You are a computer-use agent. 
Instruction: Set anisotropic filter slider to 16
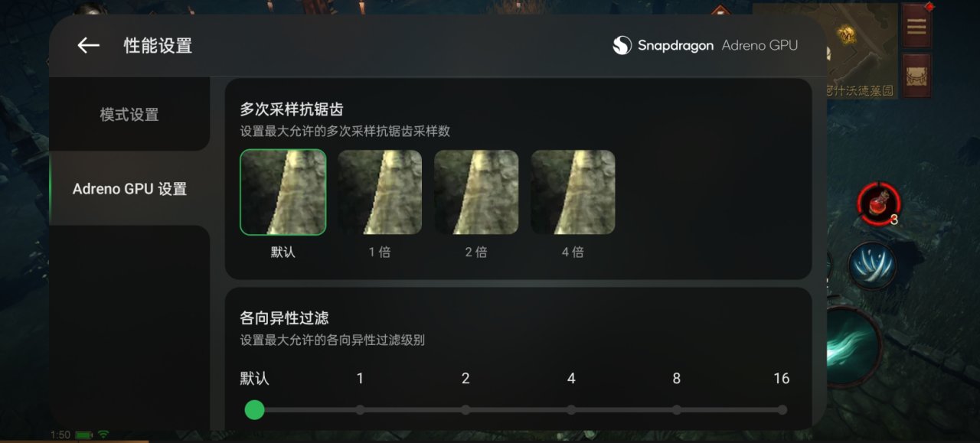click(782, 410)
